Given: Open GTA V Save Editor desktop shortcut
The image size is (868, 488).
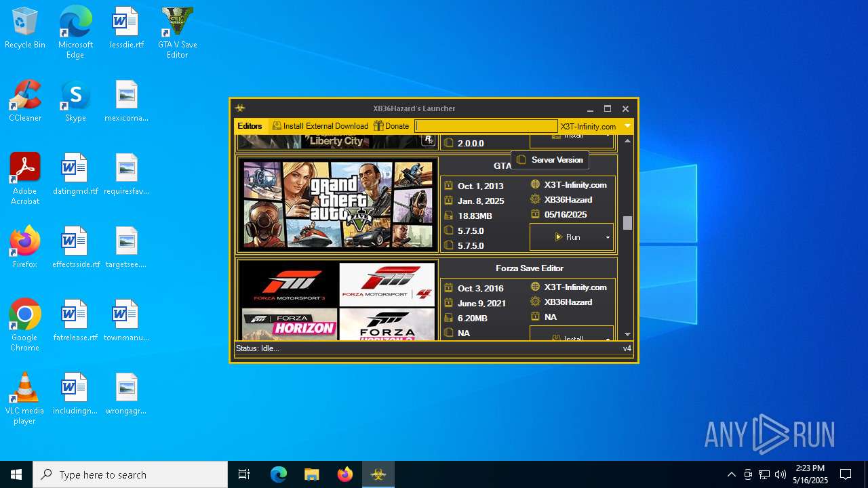Looking at the screenshot, I should [x=177, y=33].
